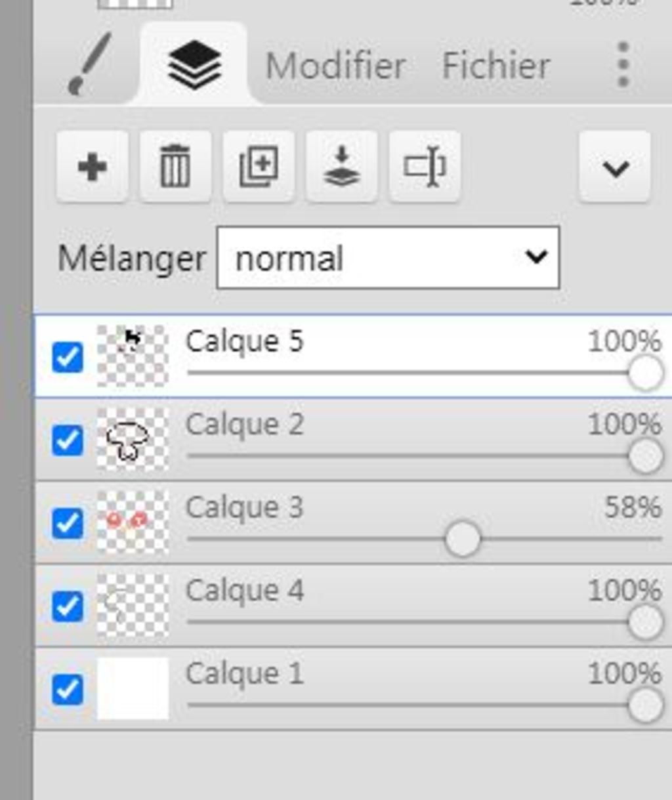Merge layer down with arrow-stack icon
This screenshot has width=672, height=800.
pos(342,167)
